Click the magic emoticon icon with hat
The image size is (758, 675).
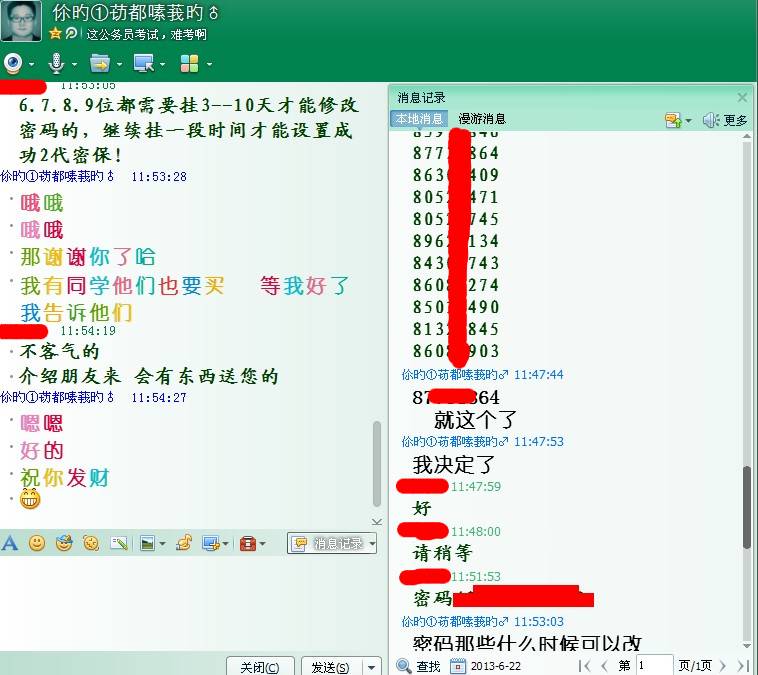[x=64, y=543]
